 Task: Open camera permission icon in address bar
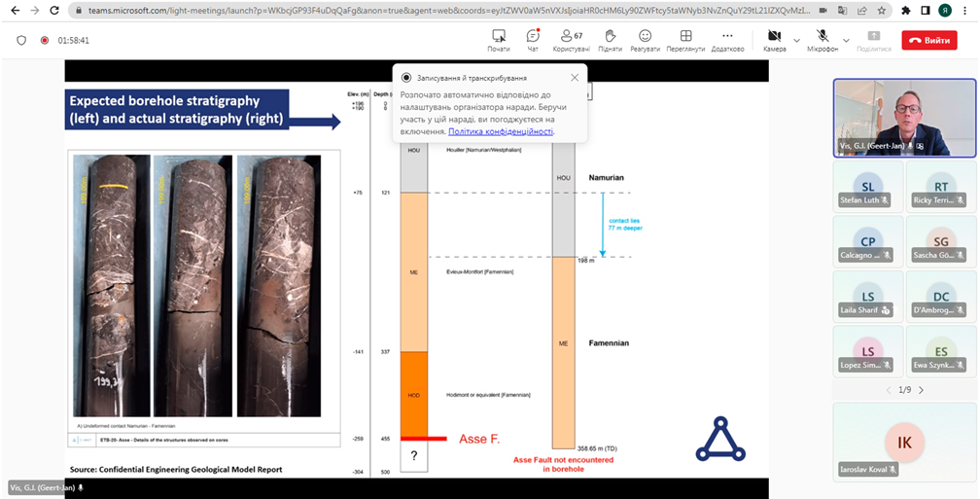[823, 11]
